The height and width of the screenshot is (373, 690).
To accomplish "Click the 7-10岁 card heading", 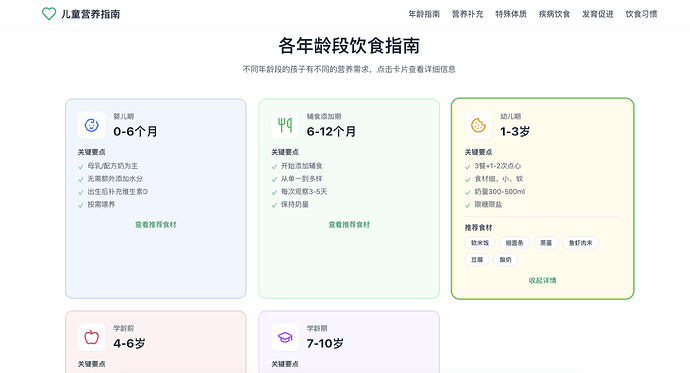I will (325, 344).
